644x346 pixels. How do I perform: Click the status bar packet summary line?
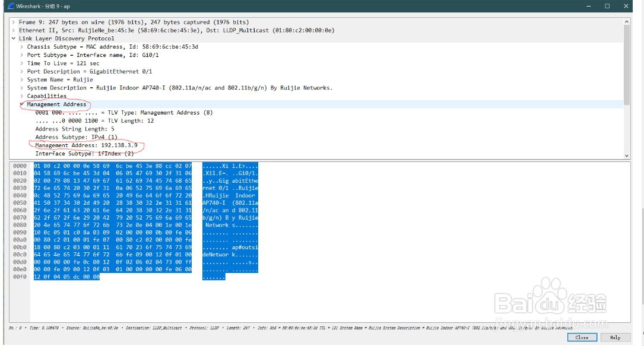[x=291, y=328]
